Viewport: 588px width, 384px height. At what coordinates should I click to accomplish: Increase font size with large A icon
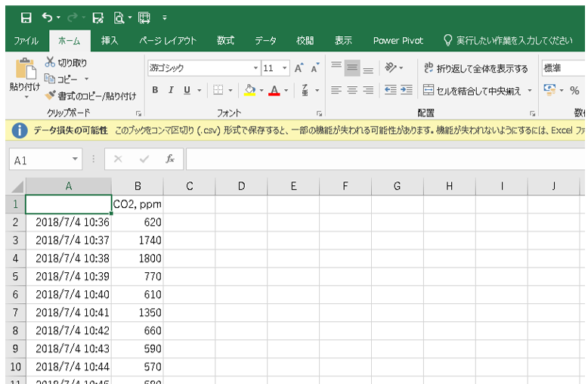tap(299, 68)
